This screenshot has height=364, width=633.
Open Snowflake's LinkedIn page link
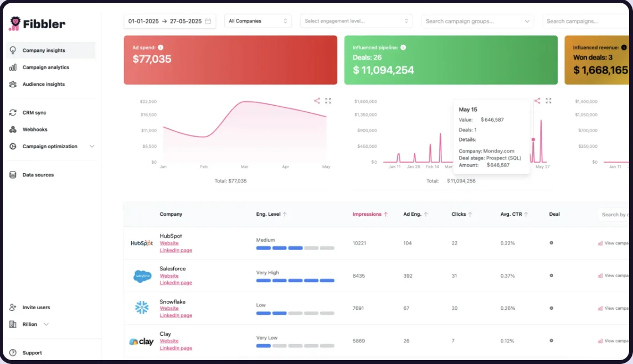(x=176, y=315)
